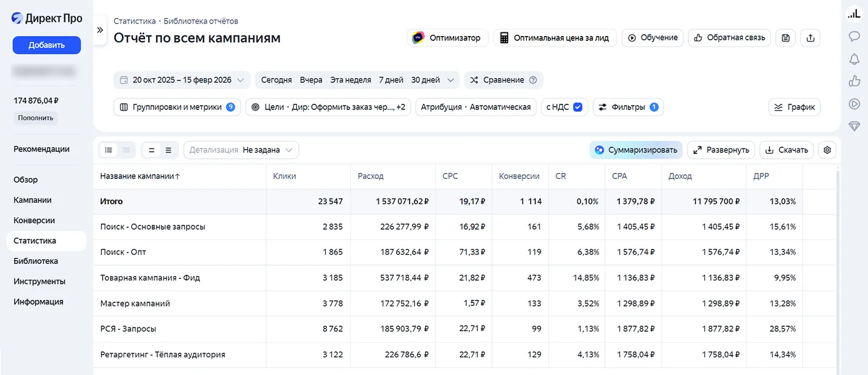Click the Библиотека отчётов breadcrumb link
This screenshot has height=375, width=868.
tap(201, 21)
